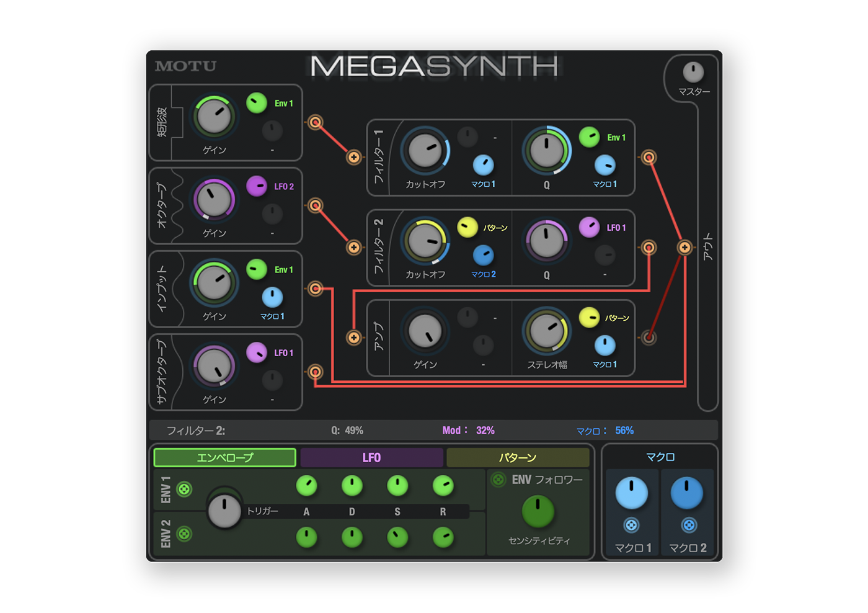Toggle the ENV 1 enable button
The width and height of the screenshot is (868, 613).
tap(184, 490)
